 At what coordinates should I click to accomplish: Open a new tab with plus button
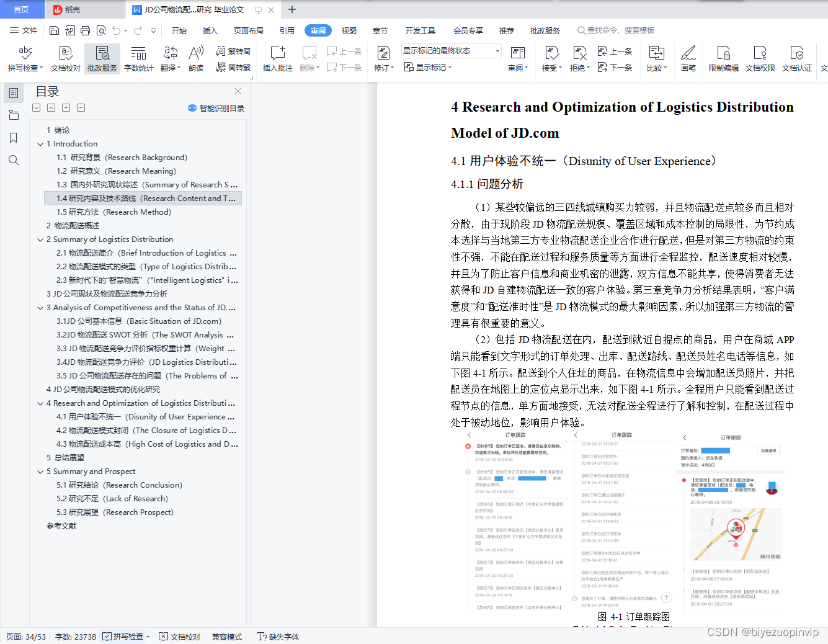[x=292, y=9]
